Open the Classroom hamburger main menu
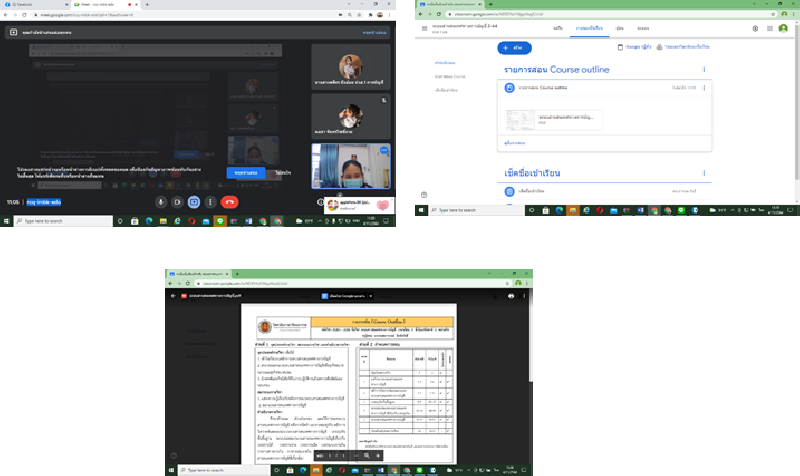This screenshot has height=476, width=800. 425,28
